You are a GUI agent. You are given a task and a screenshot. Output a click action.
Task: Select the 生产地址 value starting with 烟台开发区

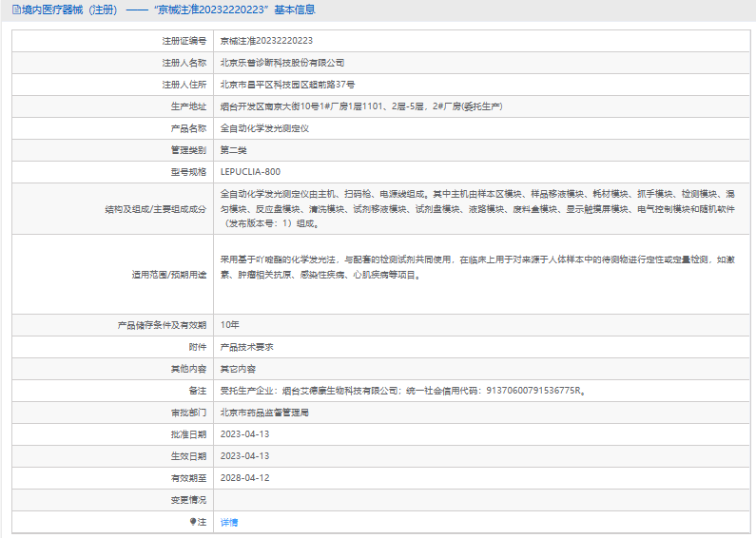(x=361, y=106)
